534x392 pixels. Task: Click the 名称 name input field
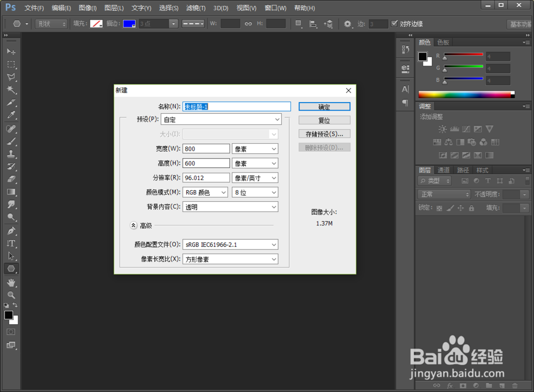tap(237, 106)
